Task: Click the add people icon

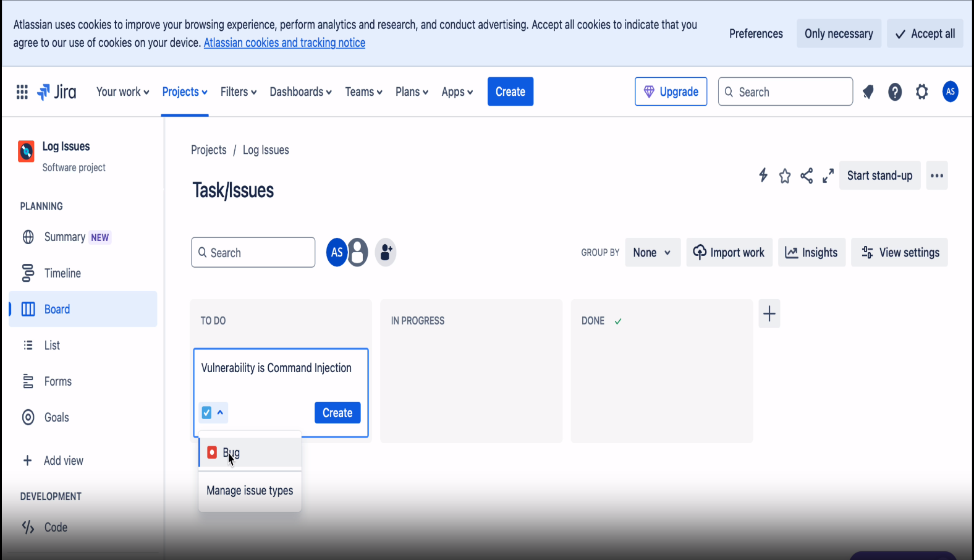Action: point(386,252)
